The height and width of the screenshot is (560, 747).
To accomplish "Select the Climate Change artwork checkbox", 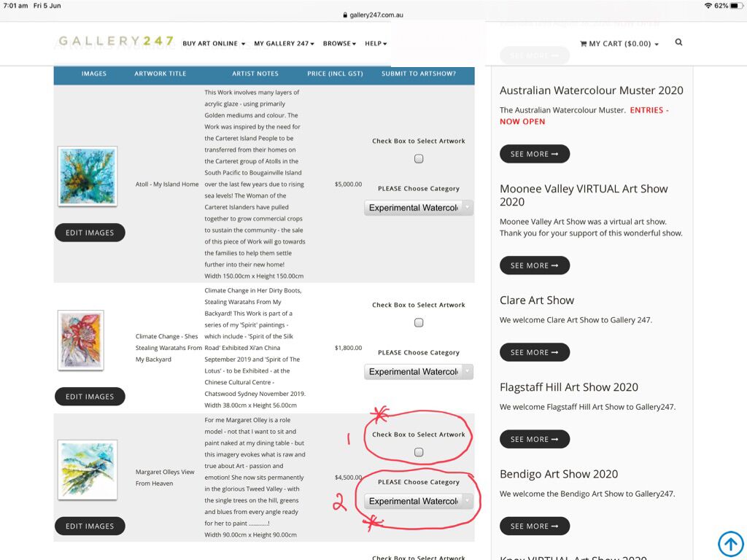I will [x=419, y=322].
